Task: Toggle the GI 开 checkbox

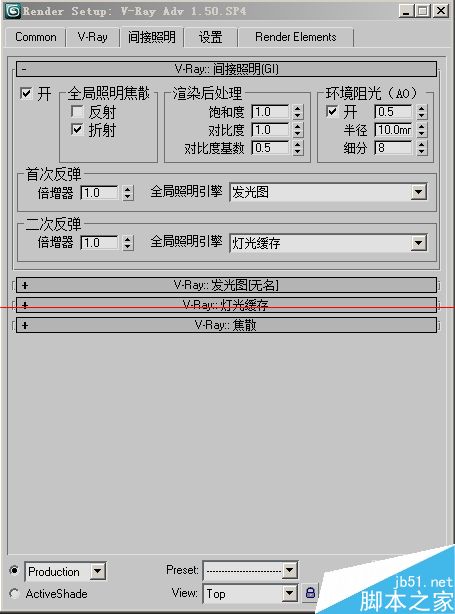Action: click(x=26, y=94)
